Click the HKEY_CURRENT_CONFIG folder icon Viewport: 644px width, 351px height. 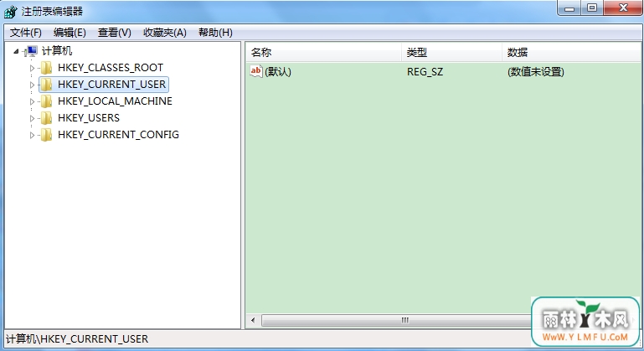click(x=46, y=135)
